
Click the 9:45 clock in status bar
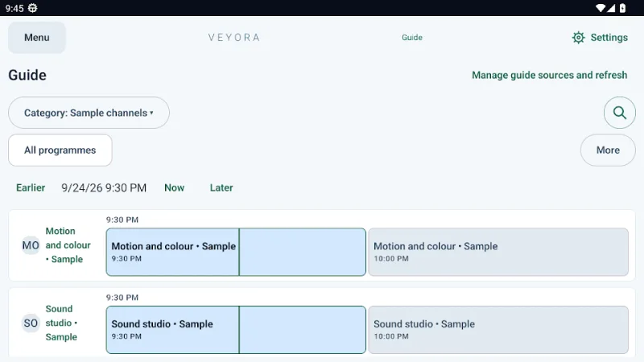[14, 8]
